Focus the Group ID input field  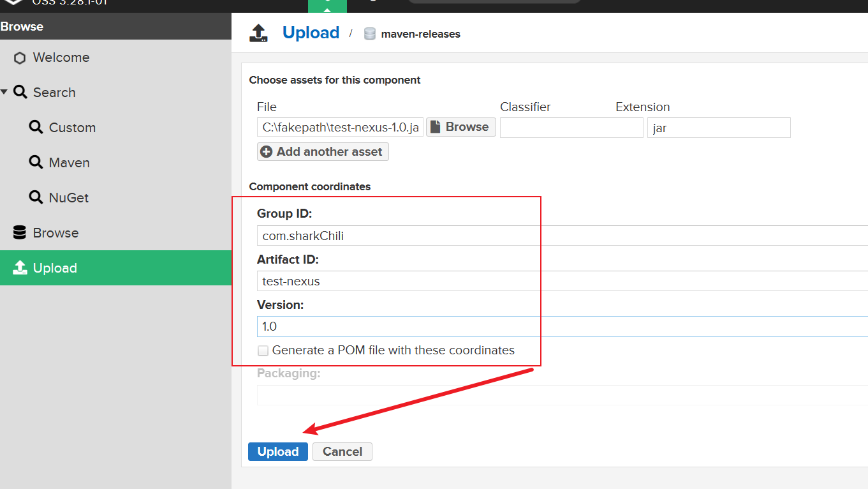click(561, 236)
